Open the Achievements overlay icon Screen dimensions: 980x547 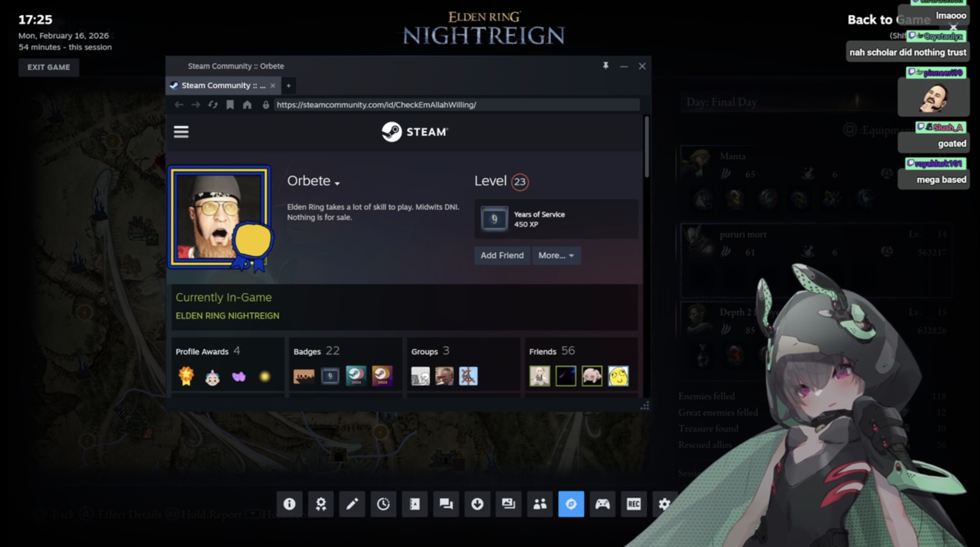click(x=321, y=504)
